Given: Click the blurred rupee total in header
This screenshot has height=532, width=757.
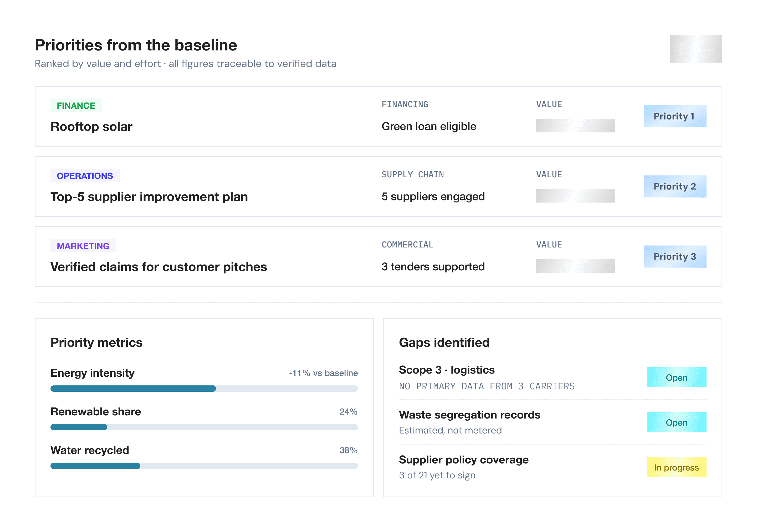Looking at the screenshot, I should (x=696, y=49).
